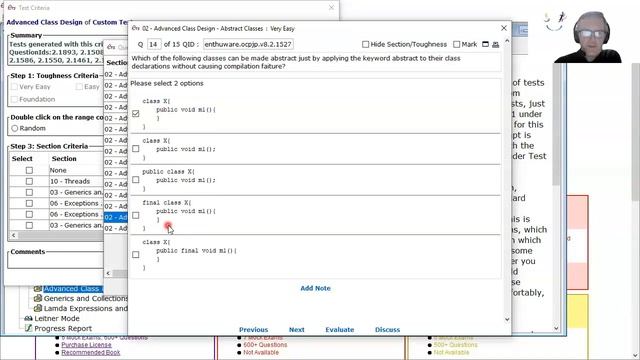
Task: Click the Lamda Expressions folder icon
Action: pos(38,308)
